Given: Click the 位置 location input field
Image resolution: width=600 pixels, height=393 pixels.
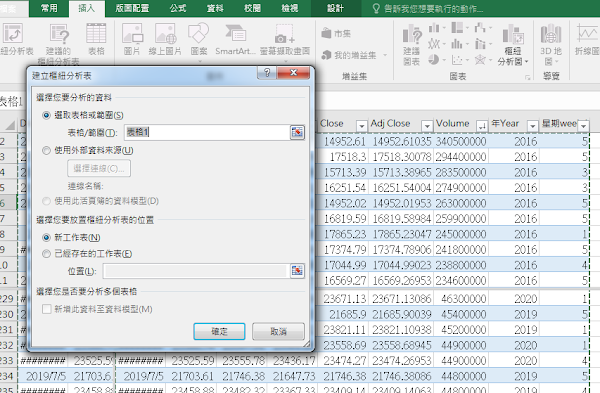Looking at the screenshot, I should click(195, 271).
